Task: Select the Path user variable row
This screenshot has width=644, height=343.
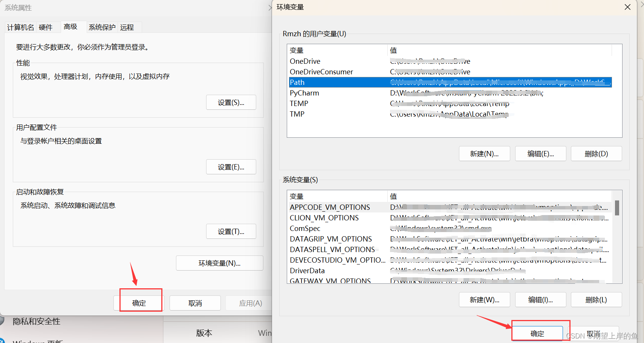Action: point(450,82)
